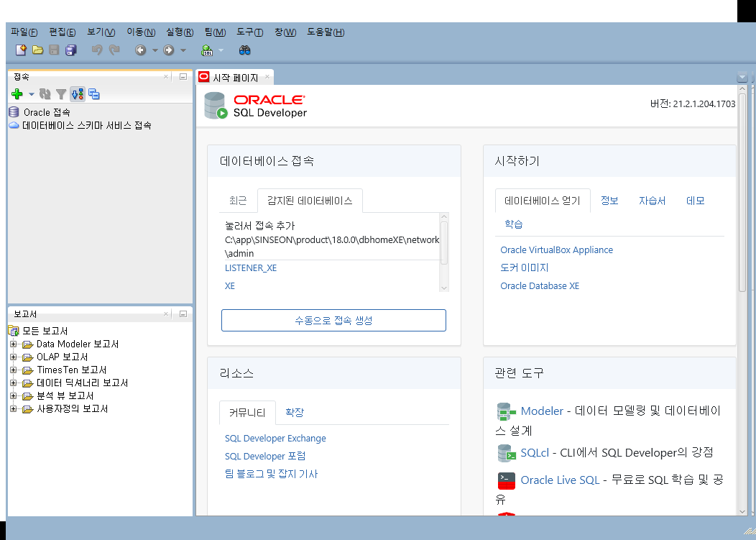Toggle the schema browser connections icon
The image size is (756, 540).
(78, 94)
